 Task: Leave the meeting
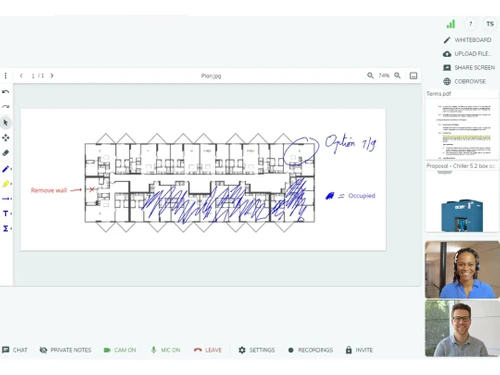point(208,350)
